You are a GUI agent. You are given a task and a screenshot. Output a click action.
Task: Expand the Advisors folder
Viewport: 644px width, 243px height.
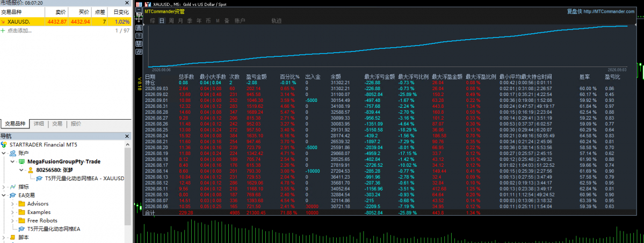pos(12,204)
